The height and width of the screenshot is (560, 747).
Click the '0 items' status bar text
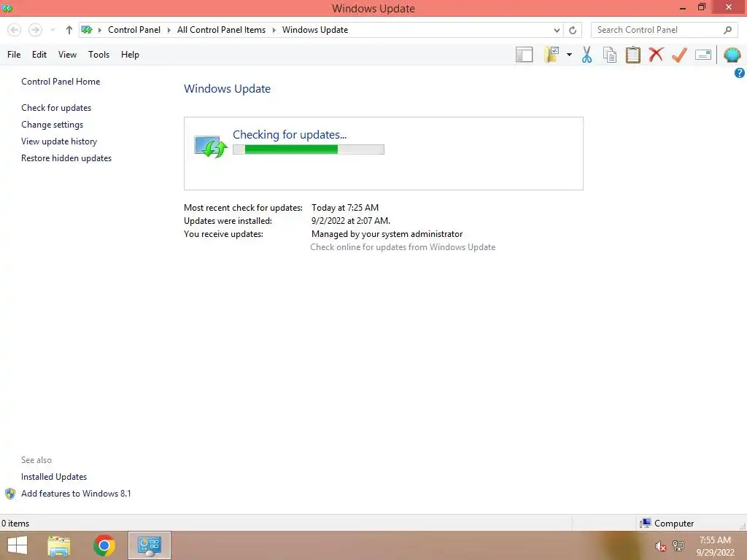(x=15, y=524)
